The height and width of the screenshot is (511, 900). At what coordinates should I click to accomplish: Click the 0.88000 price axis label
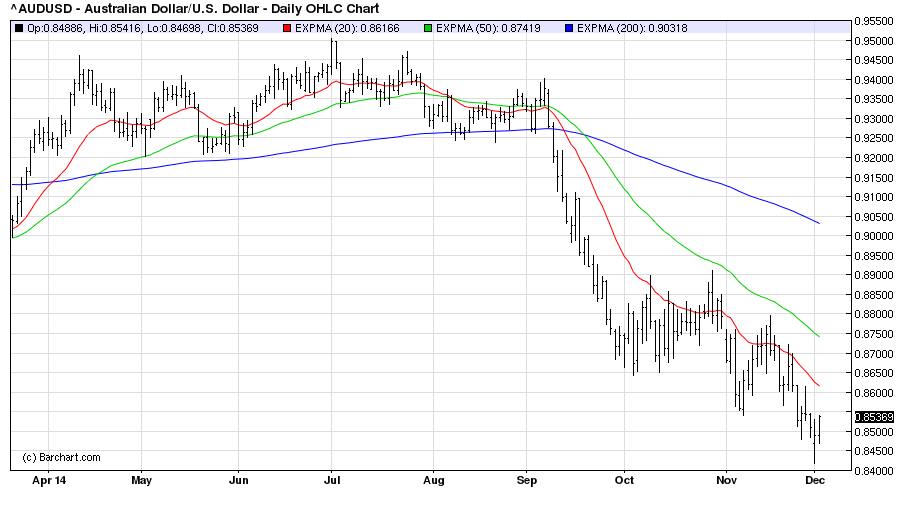874,315
